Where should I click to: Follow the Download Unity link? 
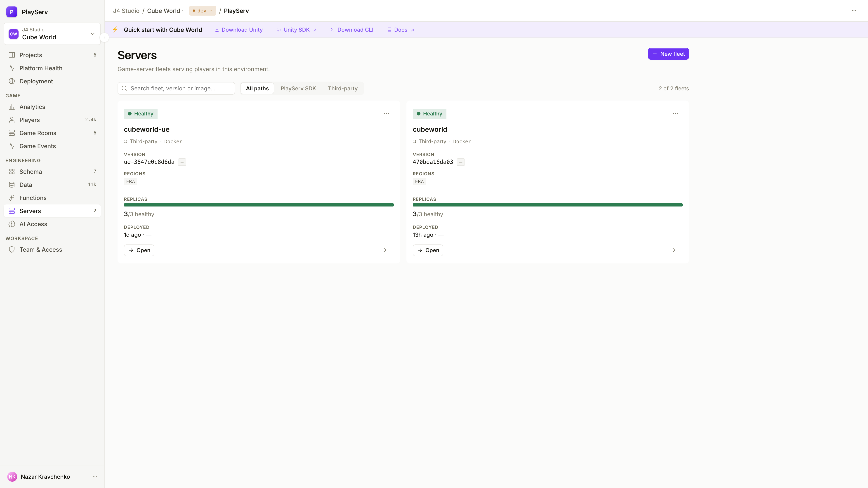point(239,30)
